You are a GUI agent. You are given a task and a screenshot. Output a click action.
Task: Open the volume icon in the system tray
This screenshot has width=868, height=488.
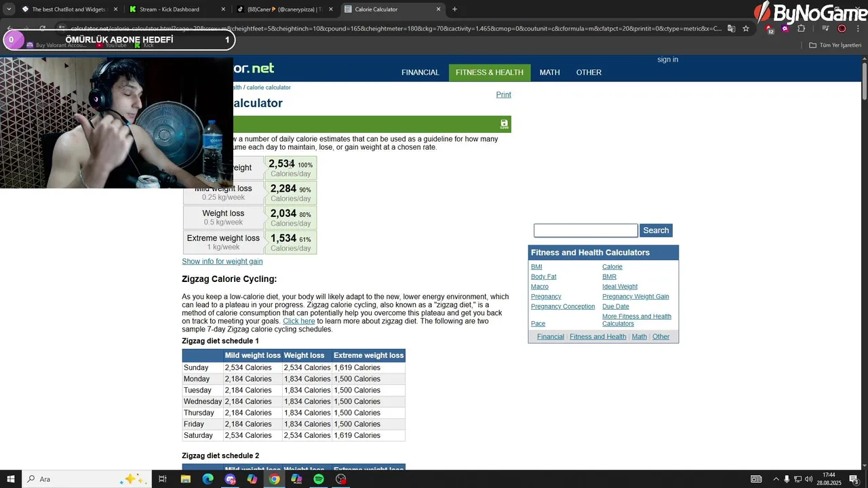click(808, 479)
